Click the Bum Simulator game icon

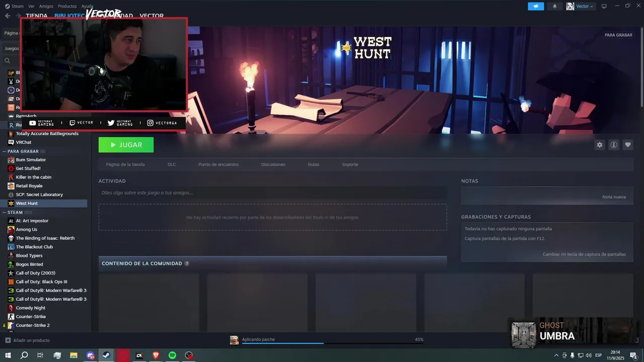(x=11, y=160)
